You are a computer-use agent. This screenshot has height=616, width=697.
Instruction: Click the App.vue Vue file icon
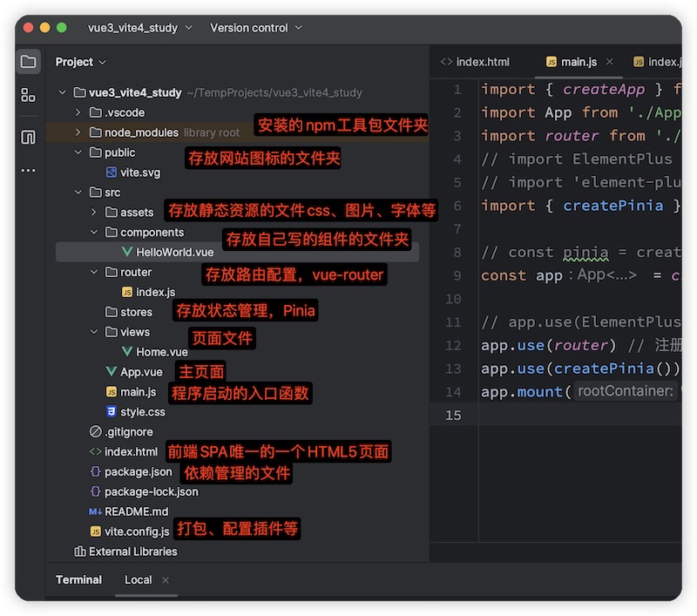tap(112, 371)
